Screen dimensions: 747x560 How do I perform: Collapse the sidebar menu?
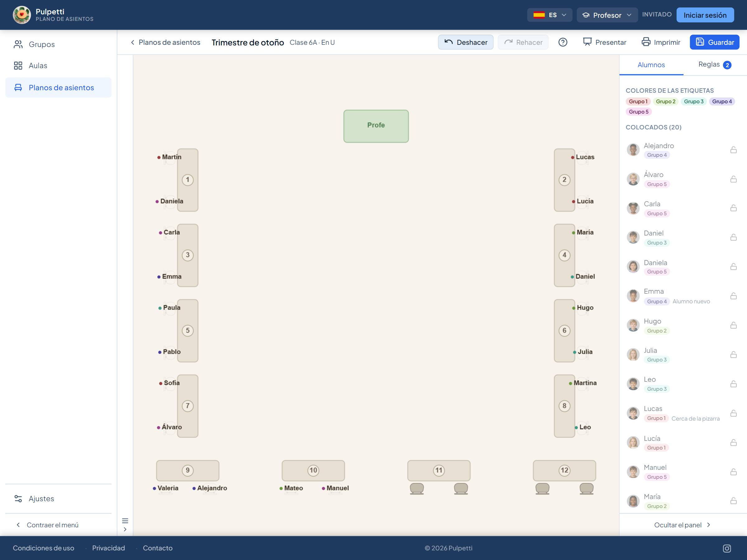pyautogui.click(x=47, y=525)
